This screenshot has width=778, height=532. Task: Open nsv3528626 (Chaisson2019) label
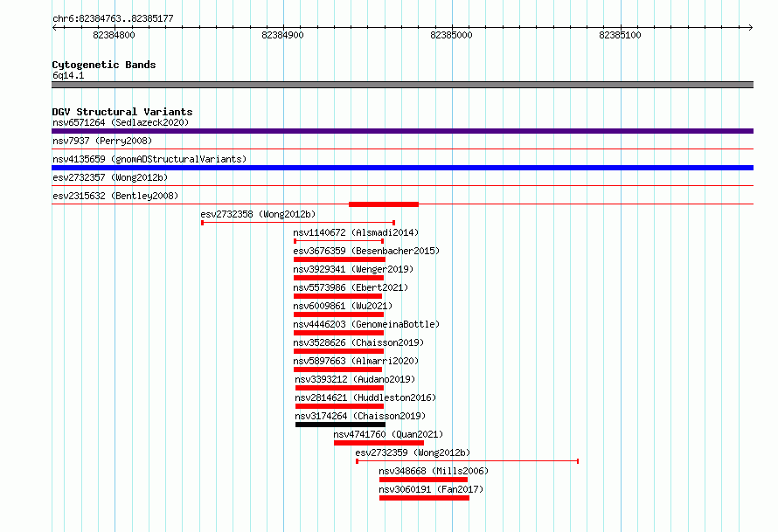358,342
